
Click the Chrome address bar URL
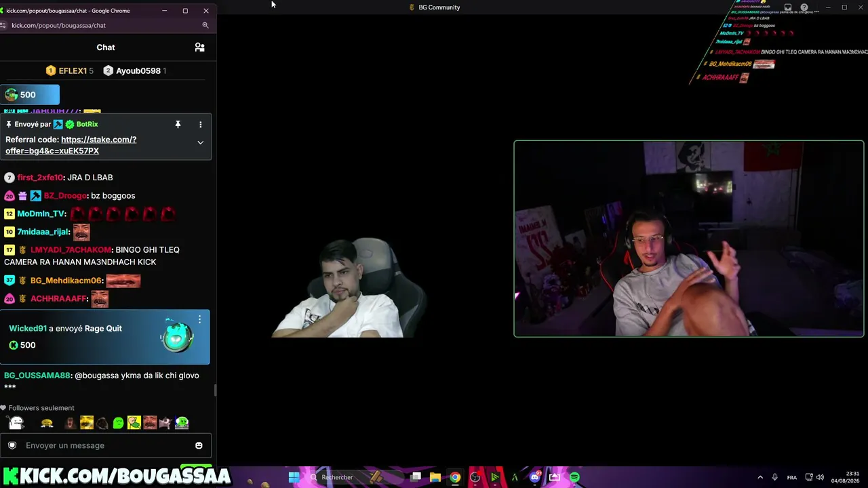point(58,26)
